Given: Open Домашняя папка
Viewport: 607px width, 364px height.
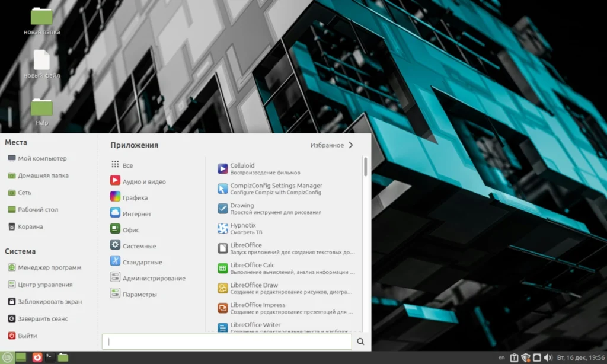Looking at the screenshot, I should (38, 175).
